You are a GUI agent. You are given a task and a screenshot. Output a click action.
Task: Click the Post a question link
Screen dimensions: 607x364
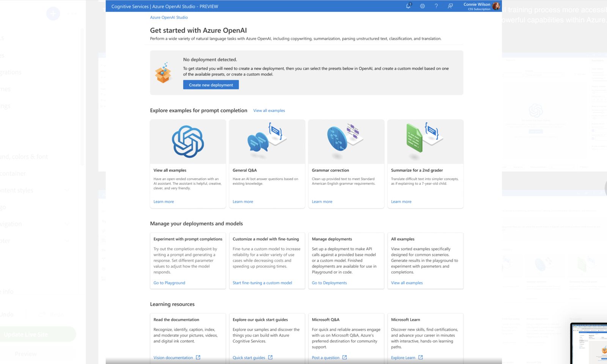coord(326,358)
